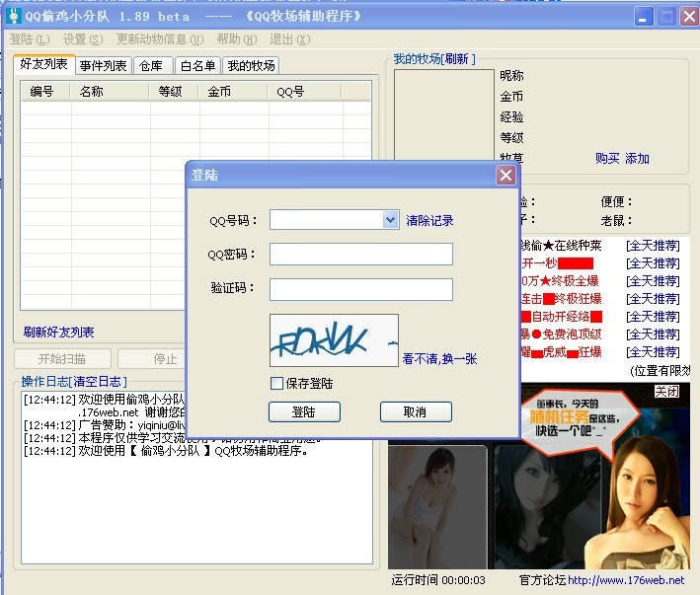Click [全天推荐] beside 在线种菜 ad
The image size is (700, 595).
[654, 246]
